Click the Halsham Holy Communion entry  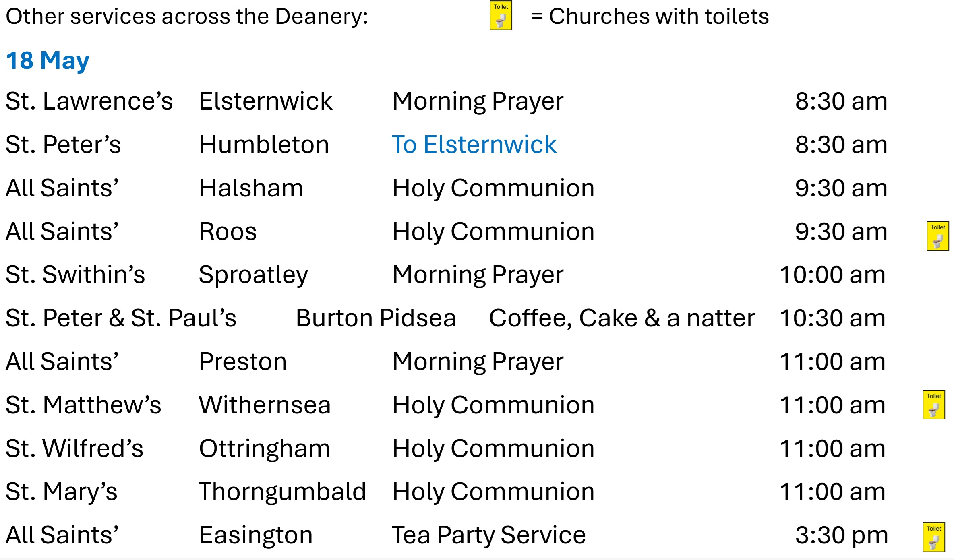point(493,188)
